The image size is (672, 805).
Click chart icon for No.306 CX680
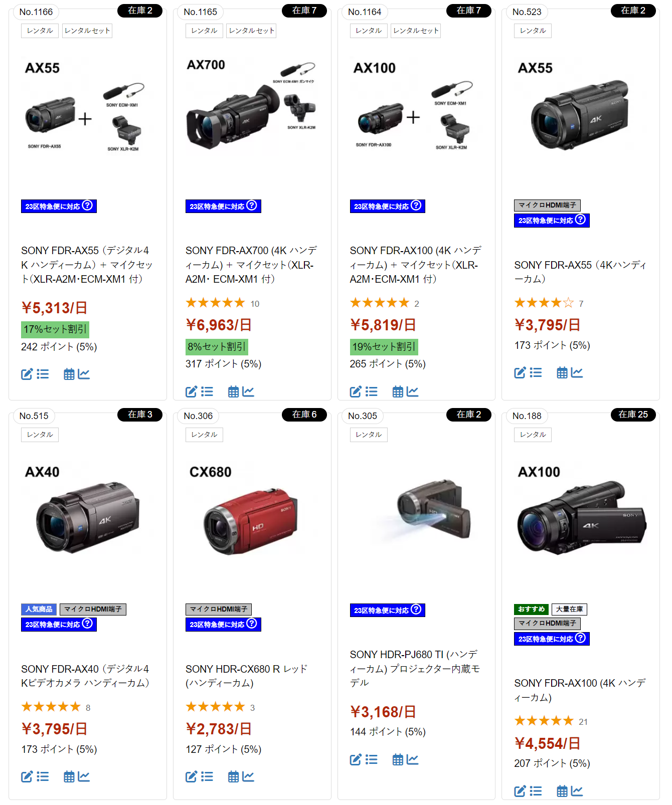click(248, 776)
